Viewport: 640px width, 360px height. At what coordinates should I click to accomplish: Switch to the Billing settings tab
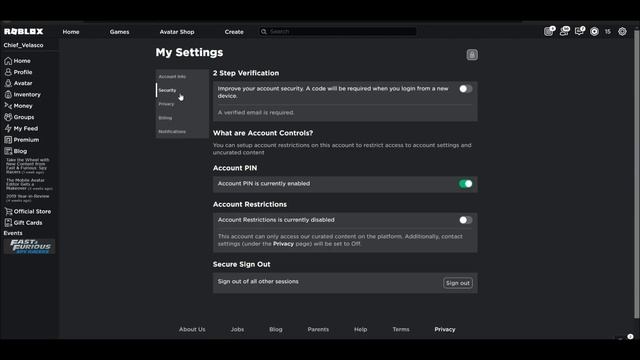182,118
